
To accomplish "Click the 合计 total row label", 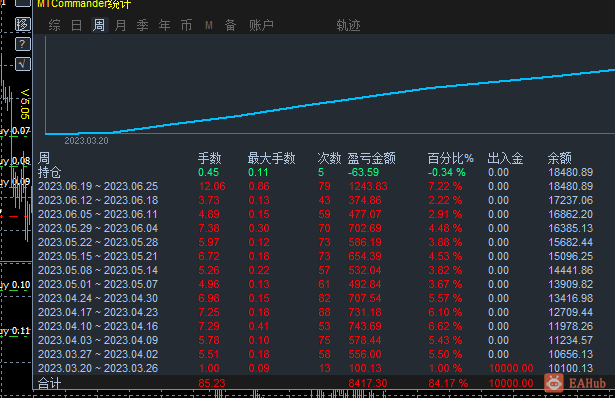I will 49,383.
